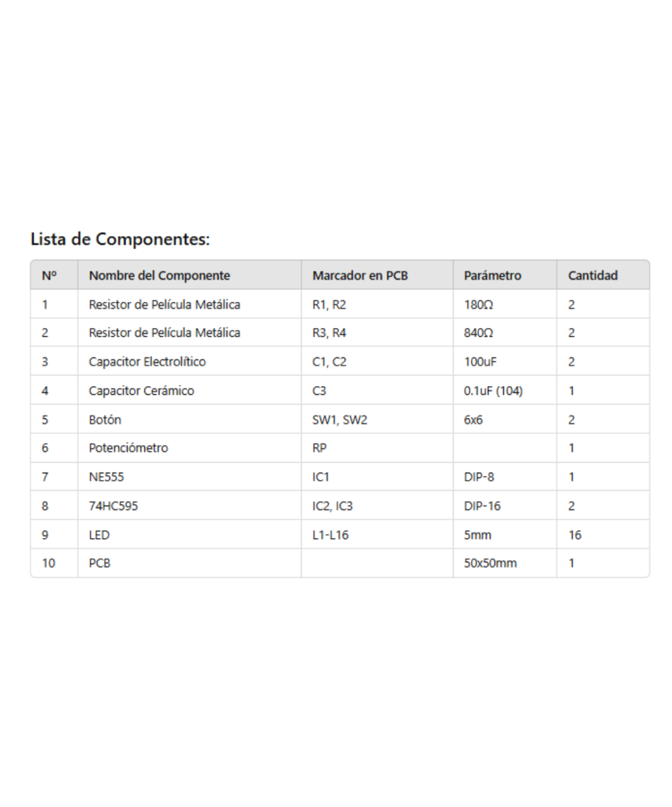Click the "Potenciómetro" cell
Screen dimensions: 672x807
tap(128, 448)
